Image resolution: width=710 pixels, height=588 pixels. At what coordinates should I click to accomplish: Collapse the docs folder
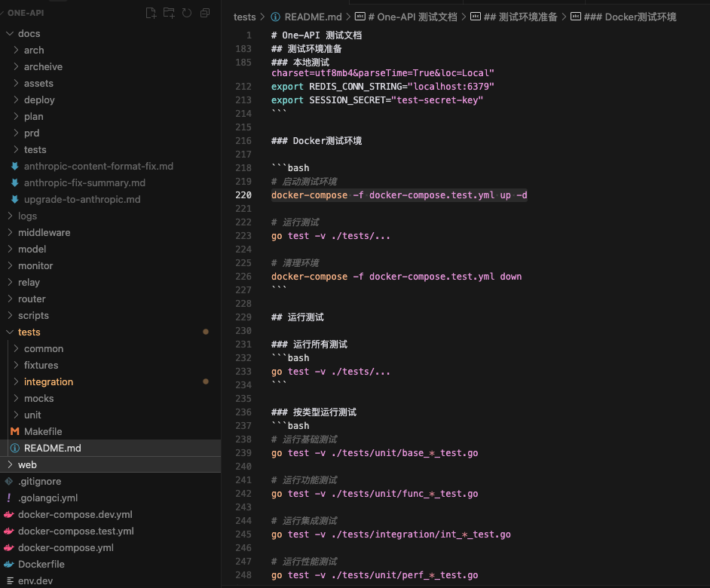(29, 33)
